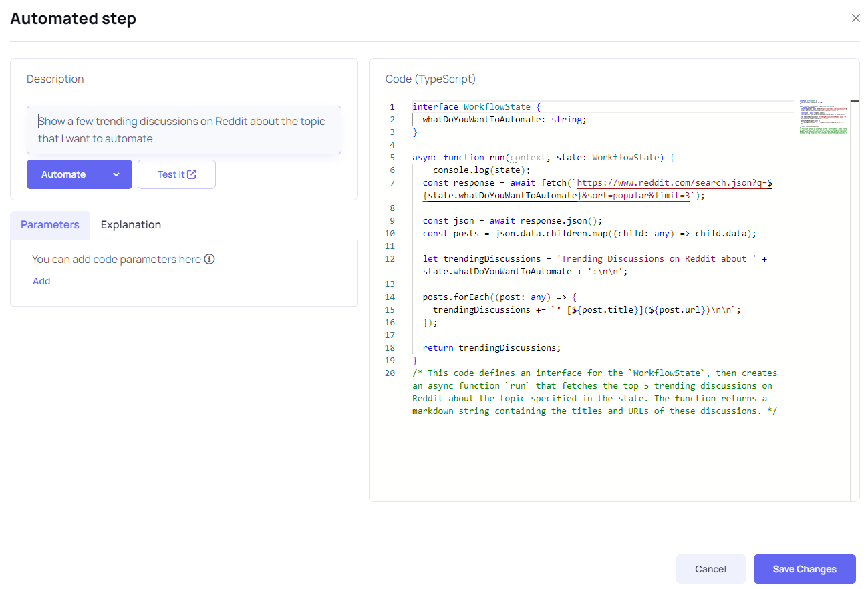
Task: Click line number 7 in editor
Action: click(x=392, y=183)
